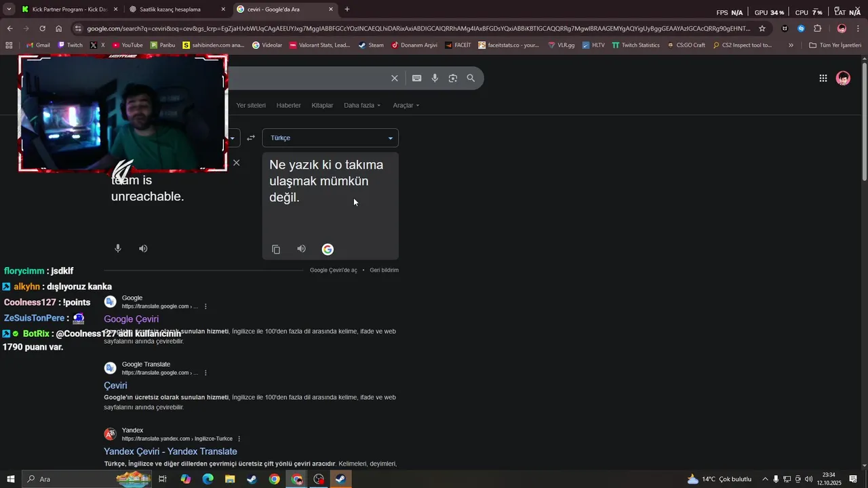The image size is (868, 488).
Task: Show hidden bookmarks with the chevron
Action: pyautogui.click(x=791, y=45)
